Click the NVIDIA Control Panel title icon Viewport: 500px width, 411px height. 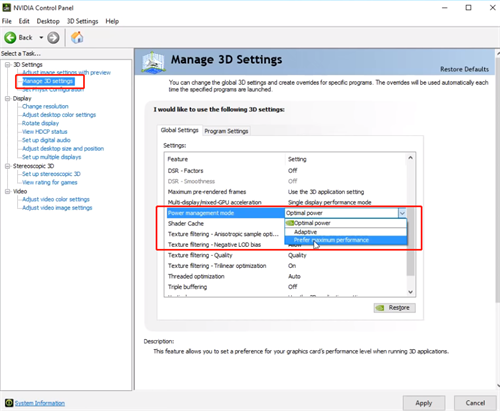[6, 7]
